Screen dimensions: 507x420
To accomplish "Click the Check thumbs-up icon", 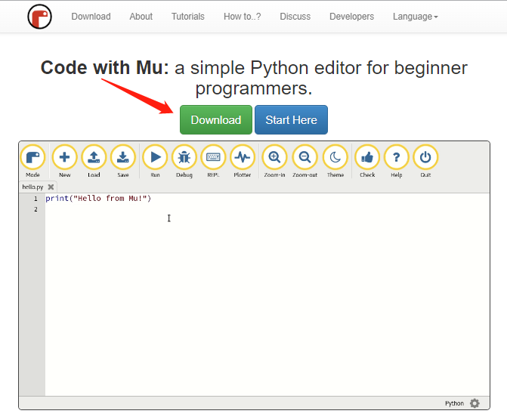I will [x=367, y=158].
